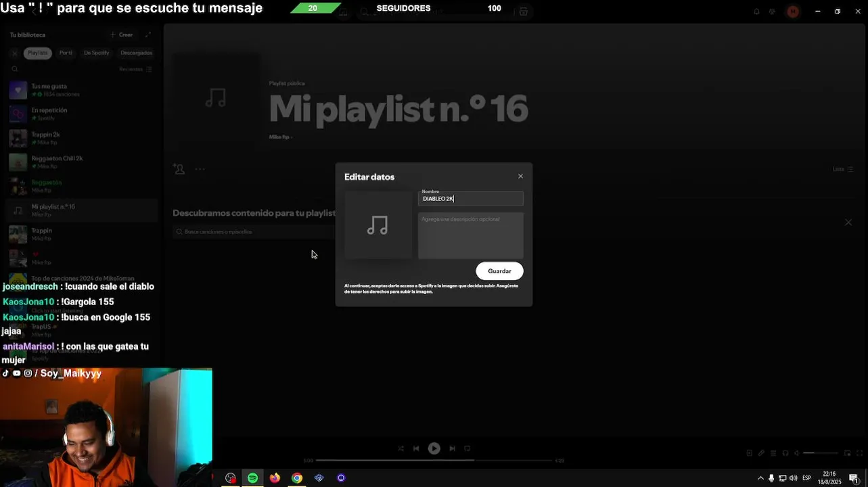Open the queue icon in player bar
The width and height of the screenshot is (868, 487).
pos(773,453)
